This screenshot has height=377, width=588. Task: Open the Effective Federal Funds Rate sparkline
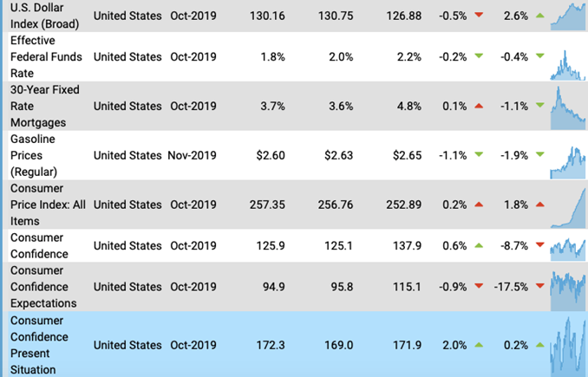pyautogui.click(x=568, y=65)
